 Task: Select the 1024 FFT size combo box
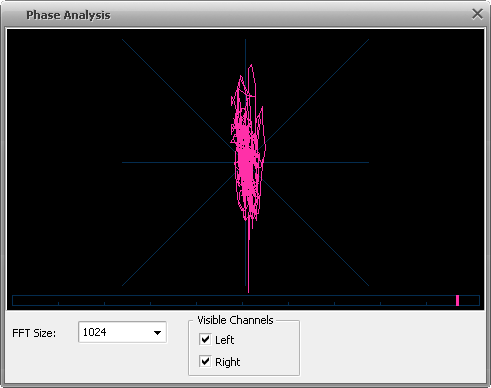pyautogui.click(x=122, y=332)
